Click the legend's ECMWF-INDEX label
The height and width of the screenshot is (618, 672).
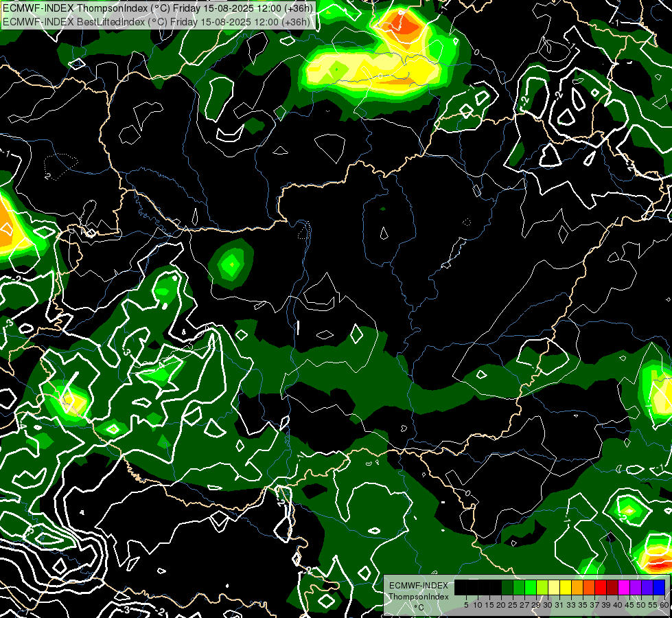point(419,586)
